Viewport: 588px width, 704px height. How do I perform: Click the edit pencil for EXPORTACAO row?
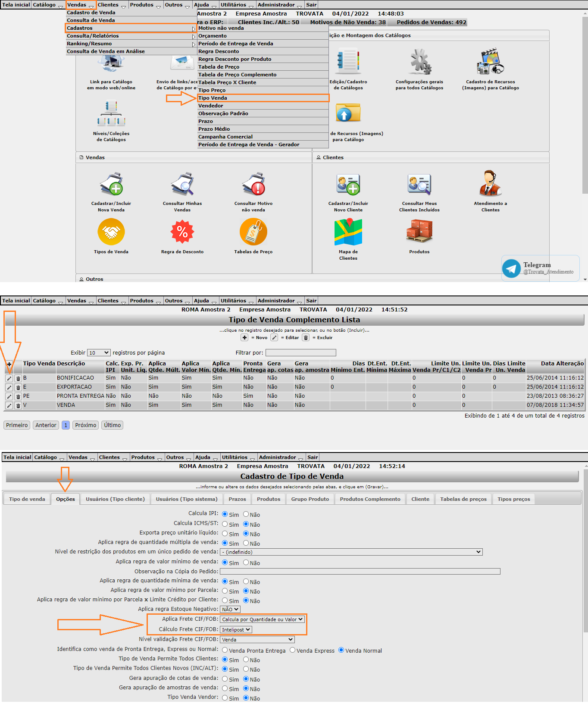[9, 387]
